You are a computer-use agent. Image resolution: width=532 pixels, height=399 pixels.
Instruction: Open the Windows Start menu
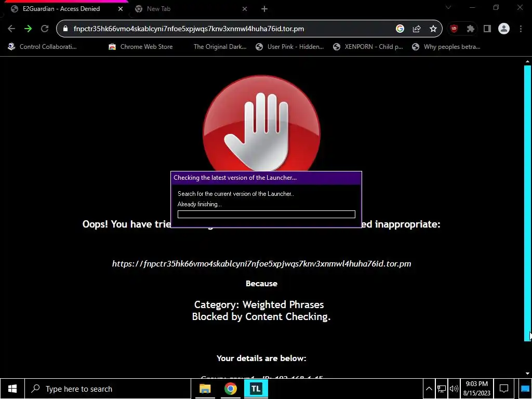coord(12,389)
